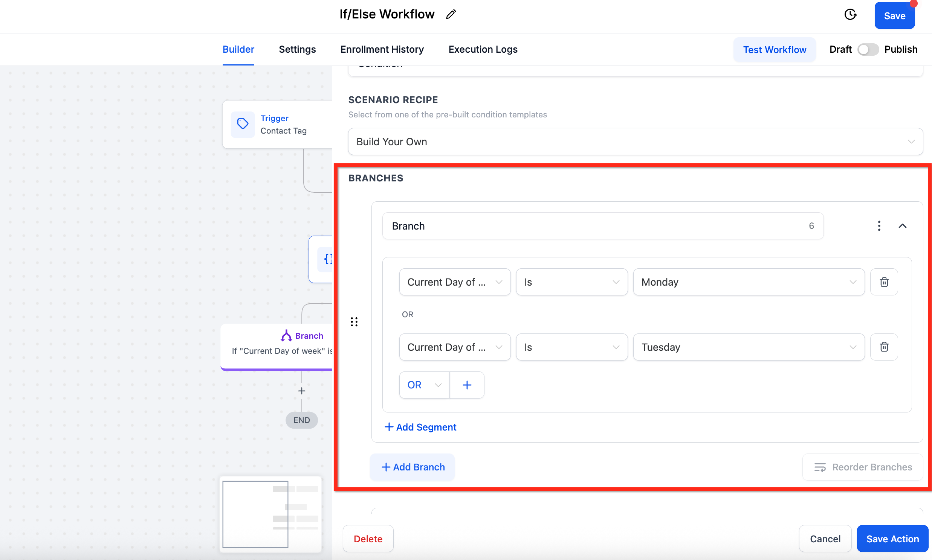Click Add Segment link
Image resolution: width=932 pixels, height=560 pixels.
click(420, 427)
